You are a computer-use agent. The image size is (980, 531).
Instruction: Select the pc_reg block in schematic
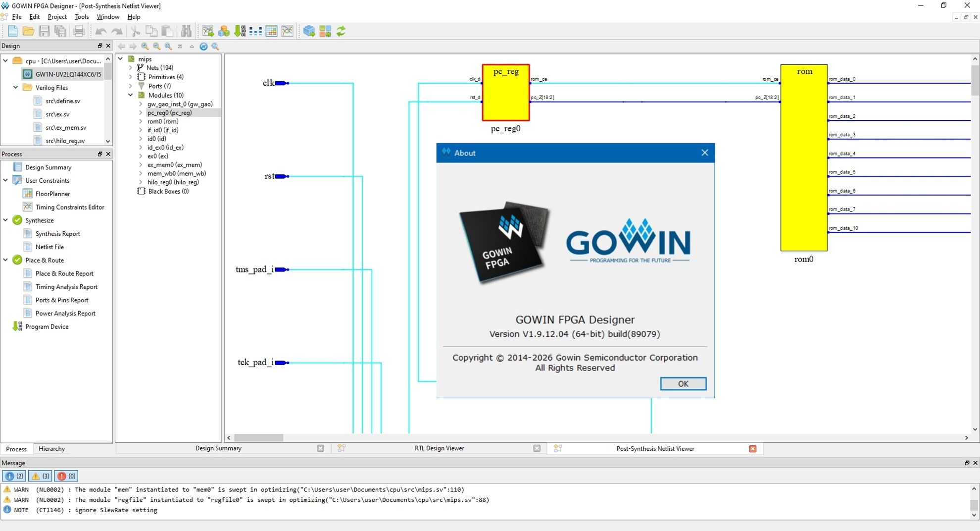[x=506, y=93]
